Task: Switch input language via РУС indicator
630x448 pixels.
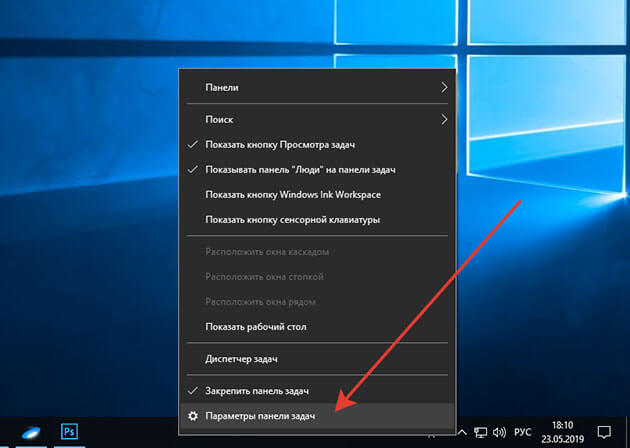Action: point(522,432)
